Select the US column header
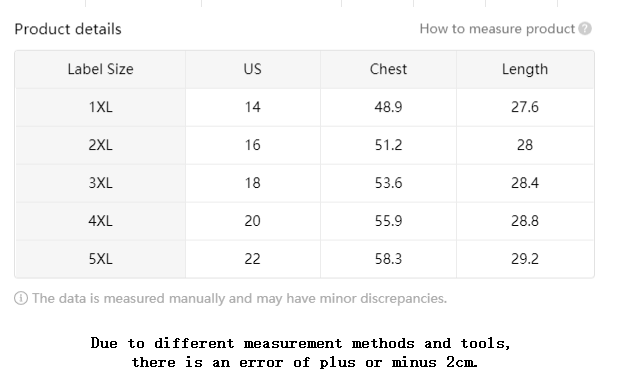 pyautogui.click(x=253, y=69)
